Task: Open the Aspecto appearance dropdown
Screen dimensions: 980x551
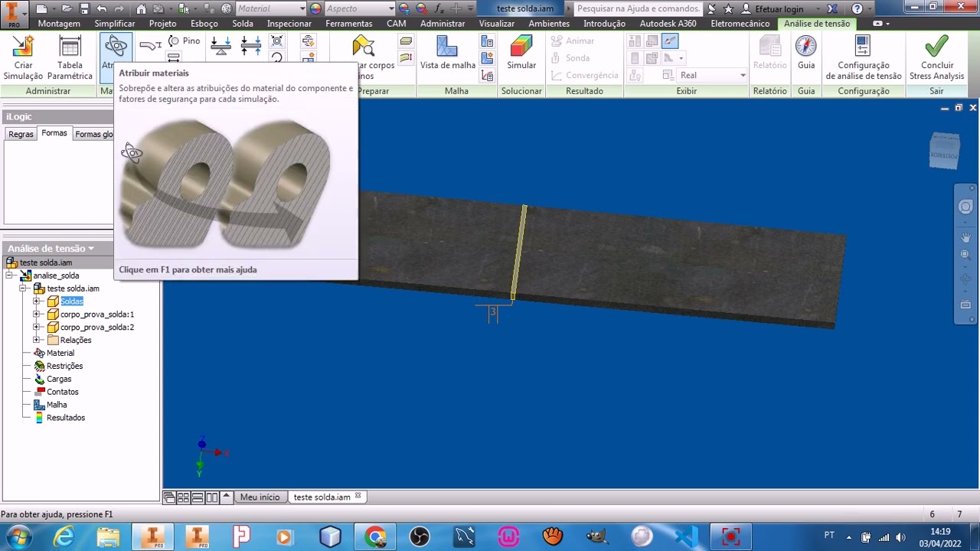Action: [359, 8]
